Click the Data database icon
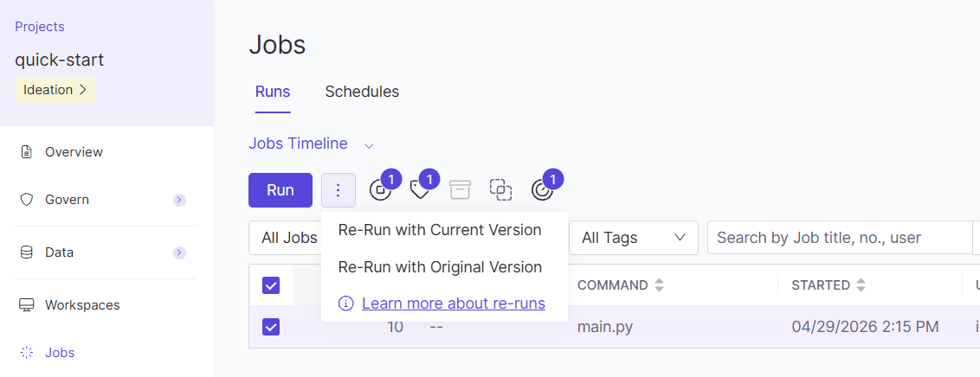Viewport: 980px width, 377px height. pyautogui.click(x=26, y=252)
